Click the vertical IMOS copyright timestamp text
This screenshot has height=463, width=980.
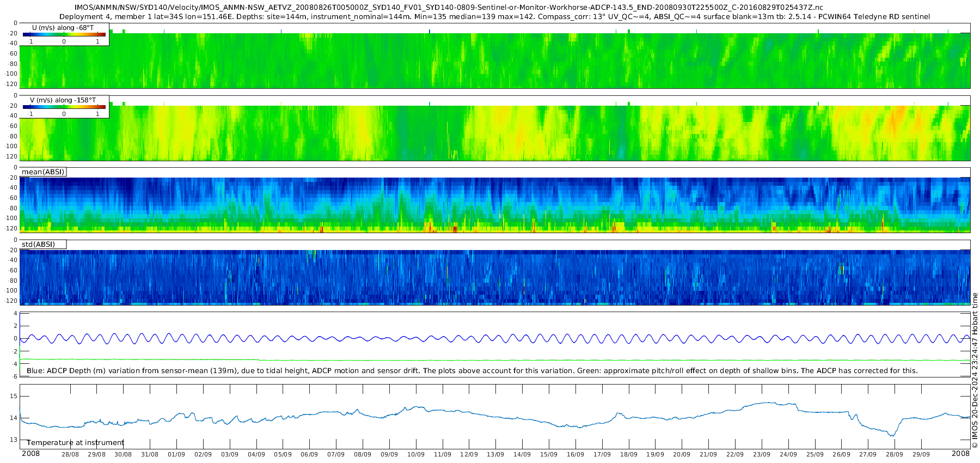click(975, 370)
